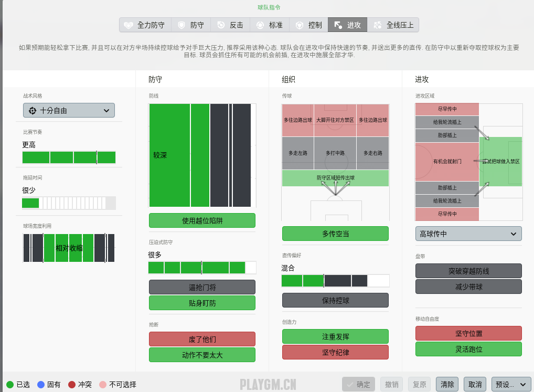Click the 撤销 undo button
This screenshot has width=534, height=392.
tap(392, 385)
